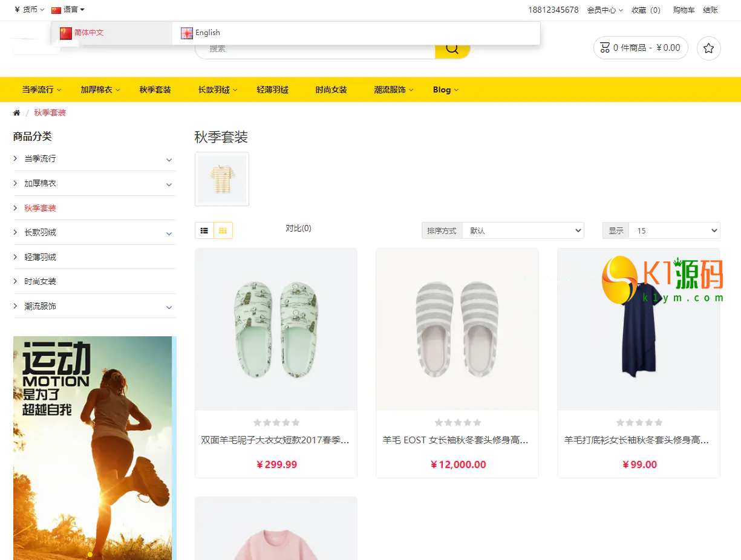
Task: Select 加厚棉衣 in the sidebar categories
Action: point(40,184)
